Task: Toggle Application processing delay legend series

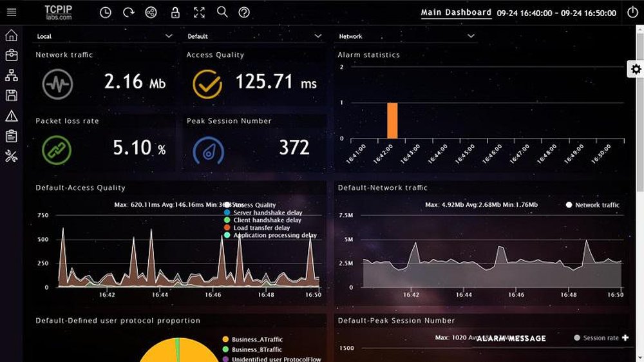Action: click(270, 235)
